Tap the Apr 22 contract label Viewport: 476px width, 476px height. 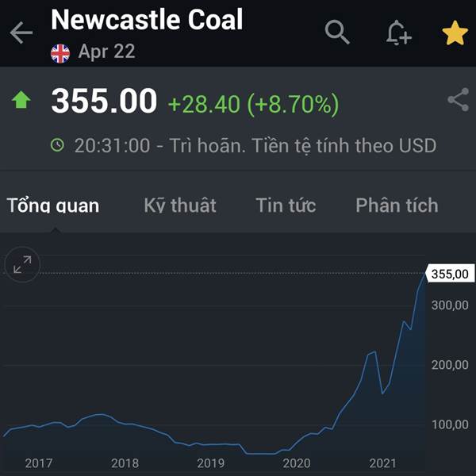106,52
